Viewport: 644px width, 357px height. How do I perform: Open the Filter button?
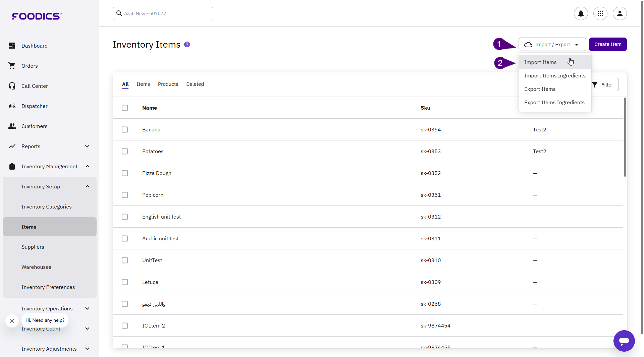[x=603, y=85]
